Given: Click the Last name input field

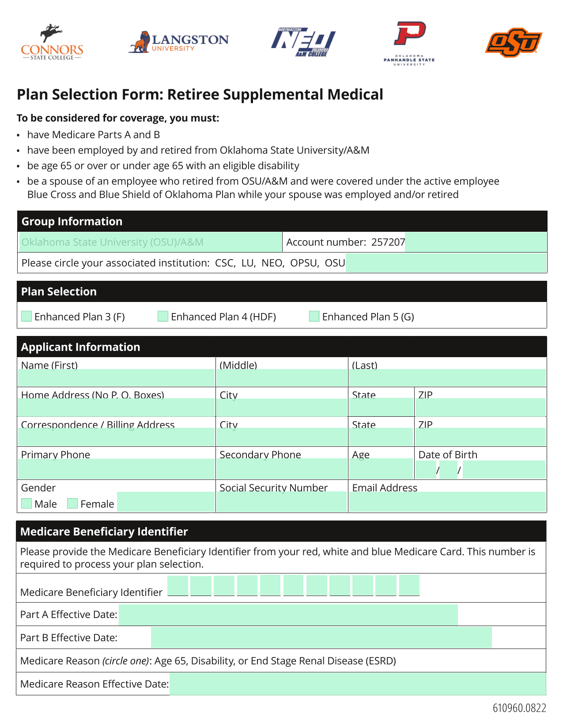Looking at the screenshot, I should [447, 378].
